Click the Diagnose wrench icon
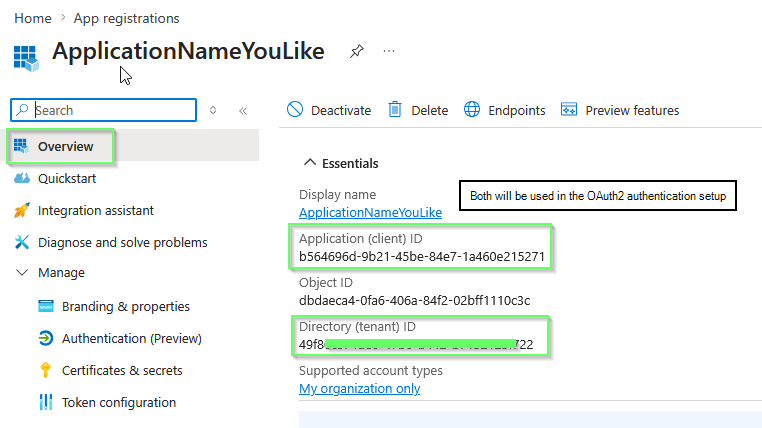Viewport: 762px width, 428px height. (x=21, y=242)
